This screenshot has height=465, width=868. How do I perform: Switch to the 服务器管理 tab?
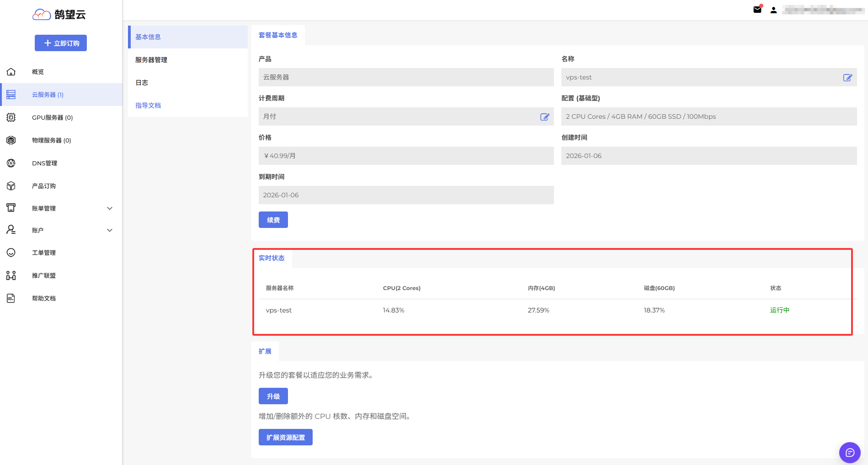click(x=151, y=60)
